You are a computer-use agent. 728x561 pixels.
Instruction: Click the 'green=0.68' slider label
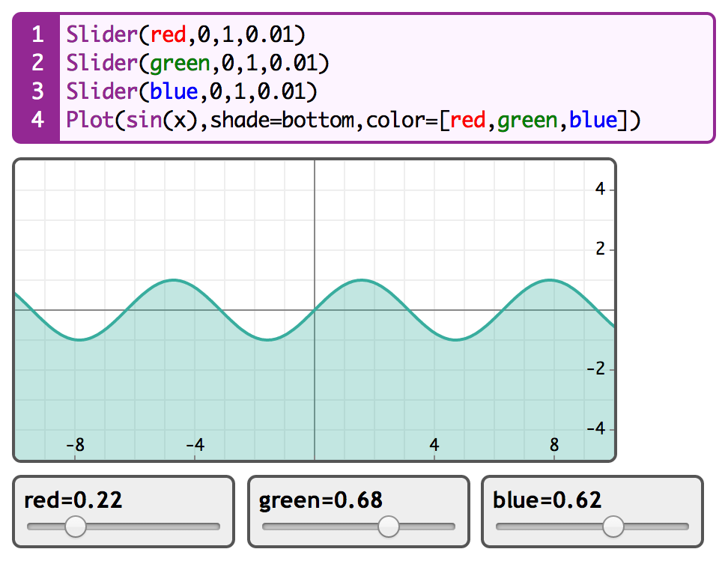[321, 500]
